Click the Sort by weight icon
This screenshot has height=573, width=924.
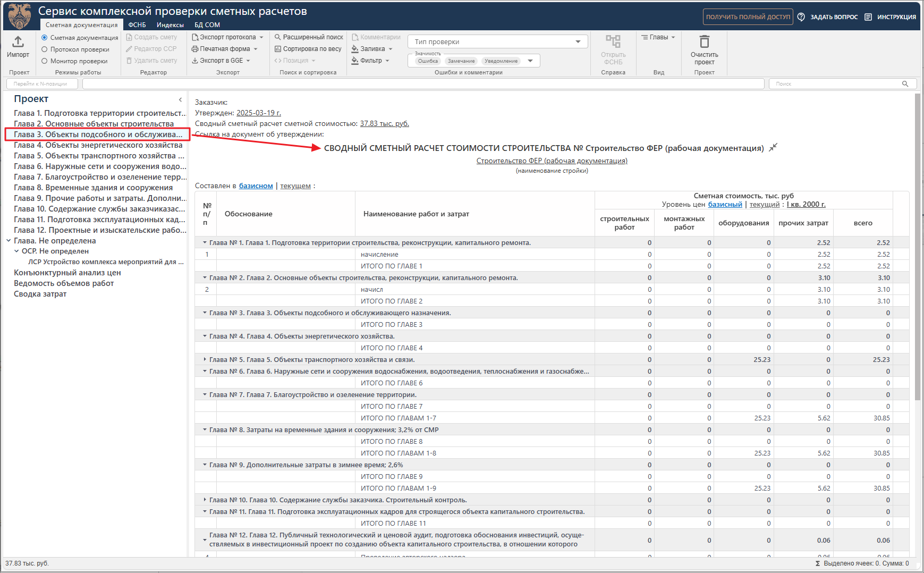point(277,49)
